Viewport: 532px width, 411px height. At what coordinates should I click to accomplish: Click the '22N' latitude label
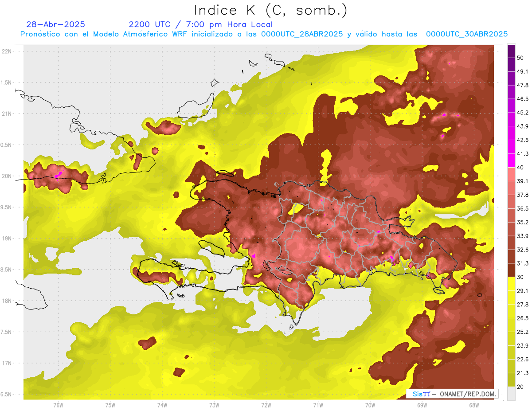point(8,51)
